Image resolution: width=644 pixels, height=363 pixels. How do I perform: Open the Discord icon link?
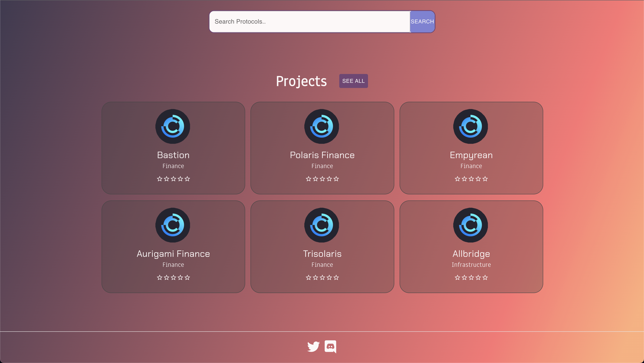point(330,347)
